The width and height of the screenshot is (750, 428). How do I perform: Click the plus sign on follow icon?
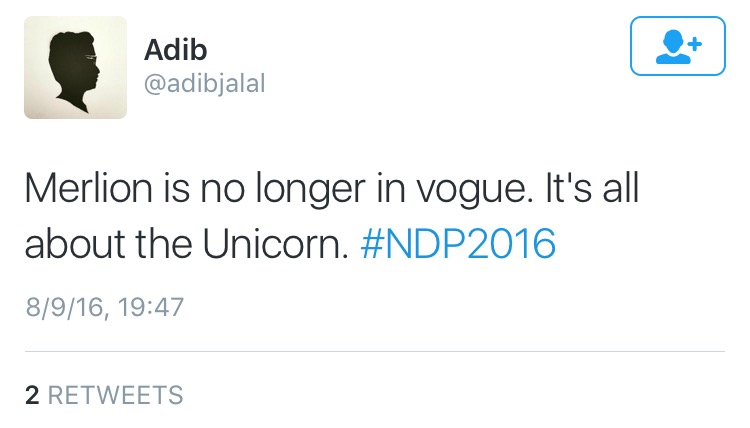click(695, 42)
